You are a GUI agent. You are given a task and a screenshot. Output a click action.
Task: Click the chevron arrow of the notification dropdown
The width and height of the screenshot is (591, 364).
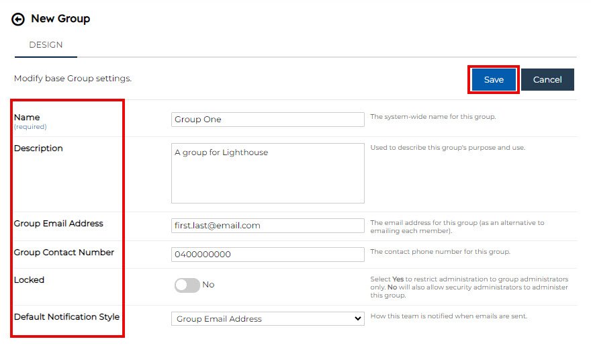coord(357,319)
